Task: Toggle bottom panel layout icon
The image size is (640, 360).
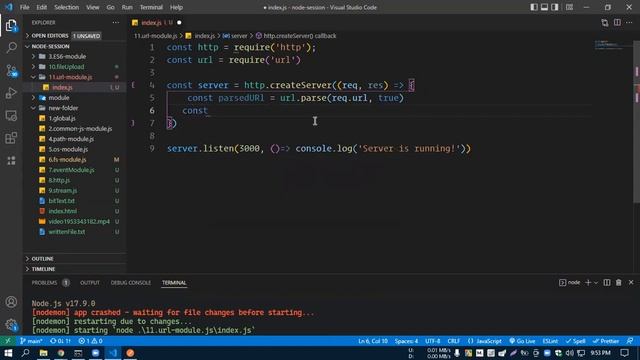Action: click(x=544, y=7)
